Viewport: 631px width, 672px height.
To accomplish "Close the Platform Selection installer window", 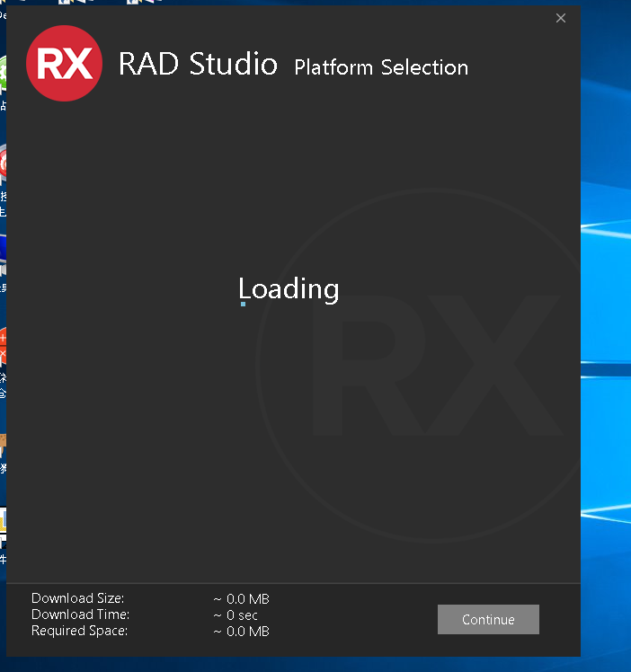I will pyautogui.click(x=561, y=18).
